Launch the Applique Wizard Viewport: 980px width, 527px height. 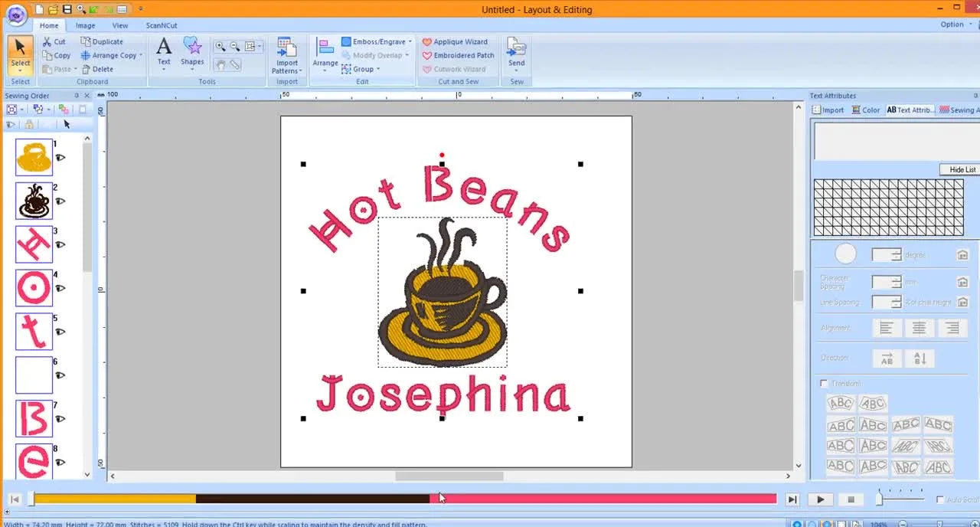point(455,42)
